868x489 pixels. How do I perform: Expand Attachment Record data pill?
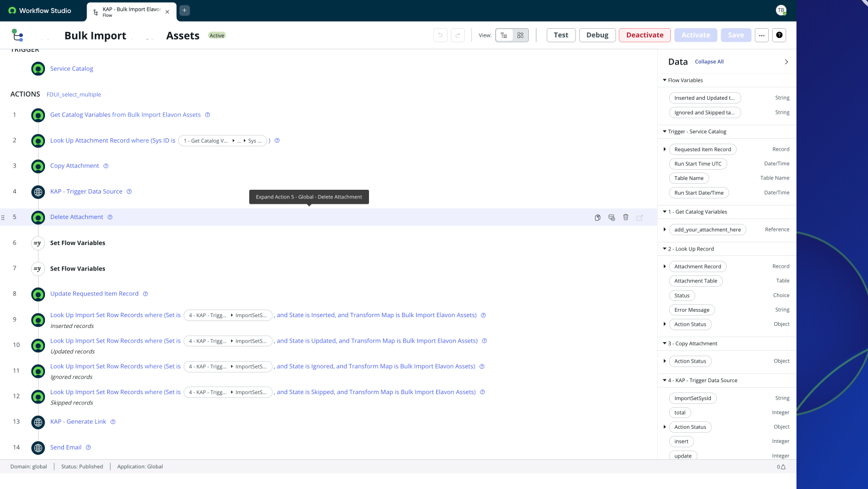pos(665,266)
